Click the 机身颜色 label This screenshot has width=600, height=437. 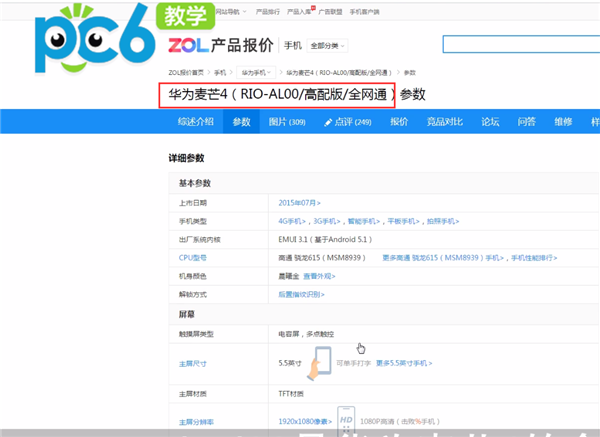193,276
